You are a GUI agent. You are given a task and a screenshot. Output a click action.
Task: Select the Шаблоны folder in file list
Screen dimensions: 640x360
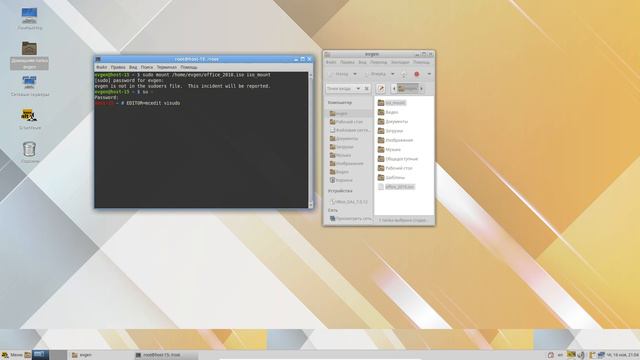(391, 177)
